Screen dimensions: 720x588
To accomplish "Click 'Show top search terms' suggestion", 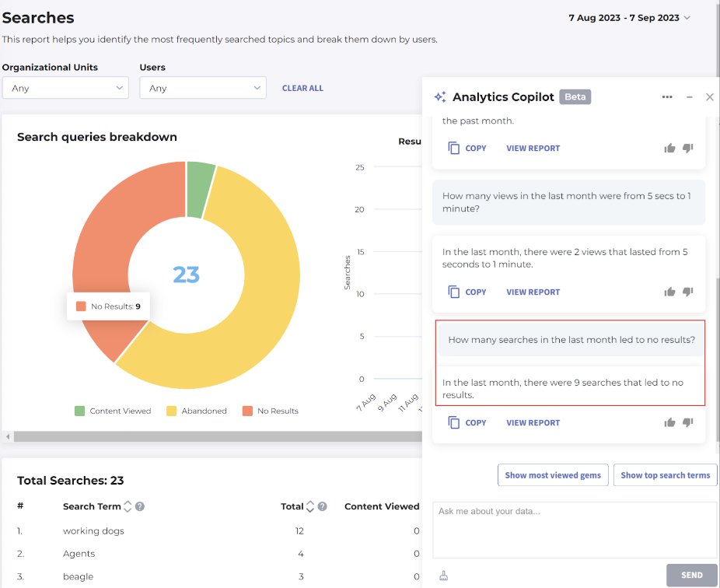I will 666,475.
